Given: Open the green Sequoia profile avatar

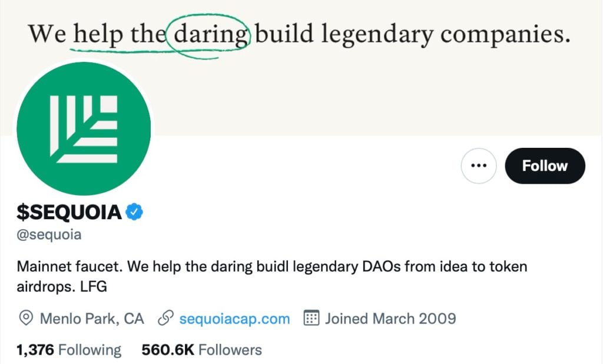Looking at the screenshot, I should [84, 128].
